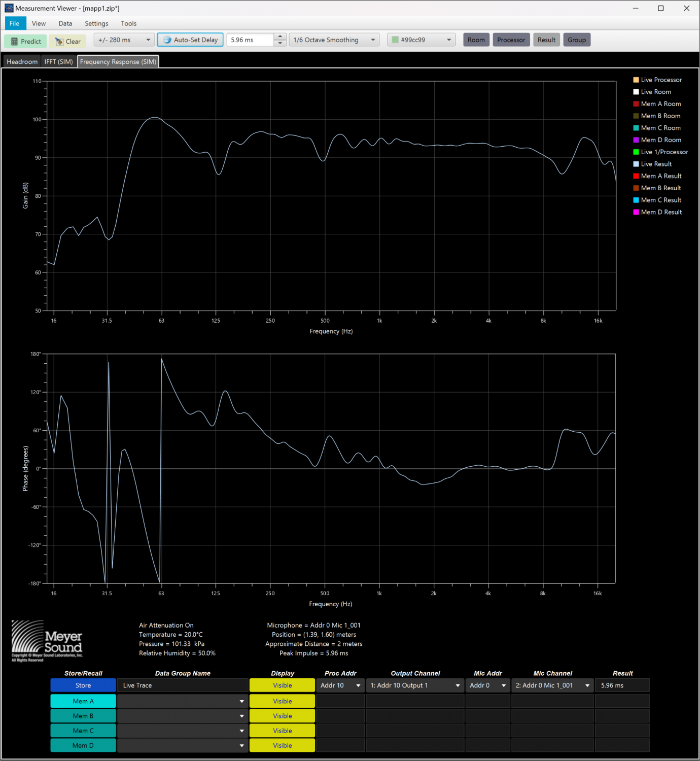
Task: Click the 'Temperature = 20.0°C' text
Action: (171, 635)
